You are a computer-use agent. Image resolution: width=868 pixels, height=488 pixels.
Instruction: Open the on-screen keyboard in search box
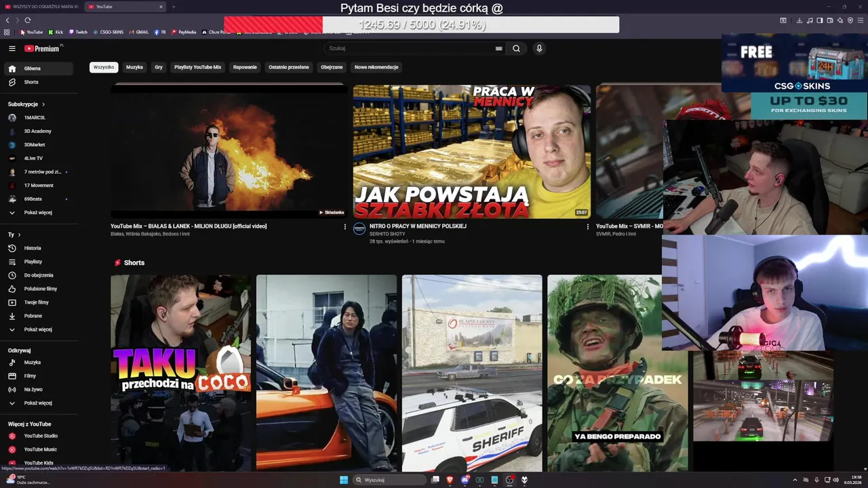[x=499, y=48]
